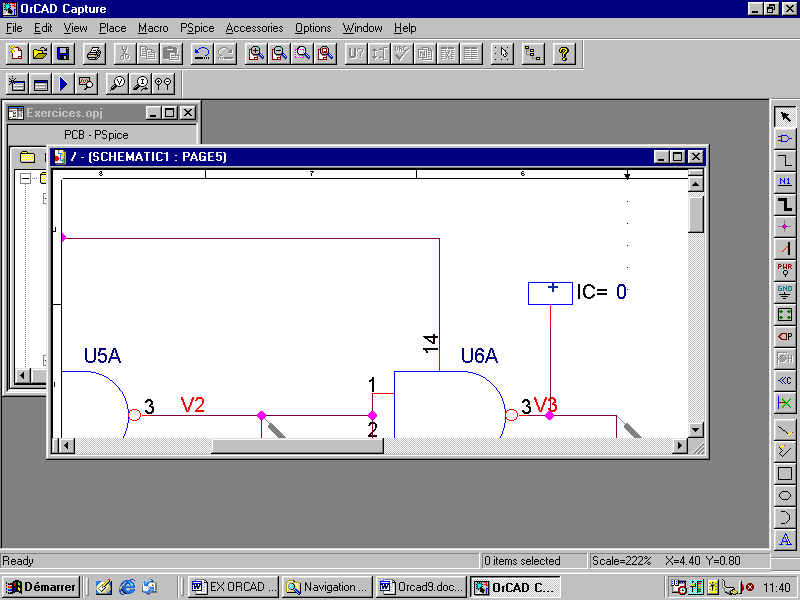Run the PSpice simulation
Viewport: 800px width, 600px height.
point(62,84)
